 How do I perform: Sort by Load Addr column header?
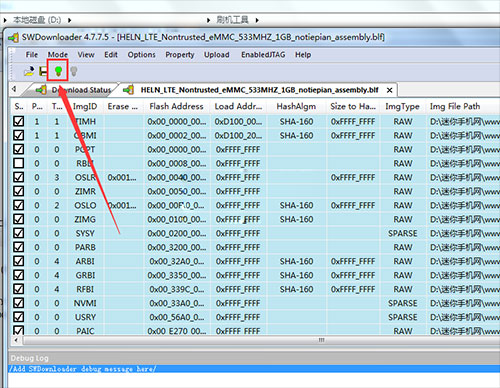click(x=238, y=106)
